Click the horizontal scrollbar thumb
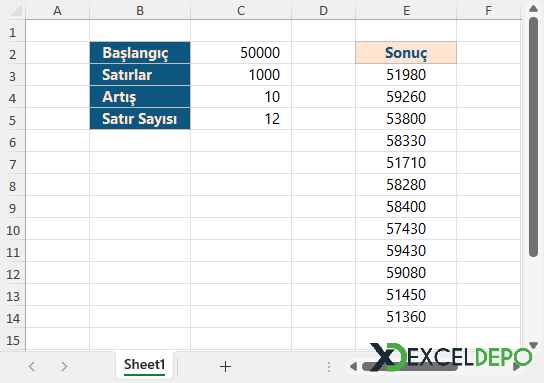The width and height of the screenshot is (544, 383). pyautogui.click(x=409, y=366)
